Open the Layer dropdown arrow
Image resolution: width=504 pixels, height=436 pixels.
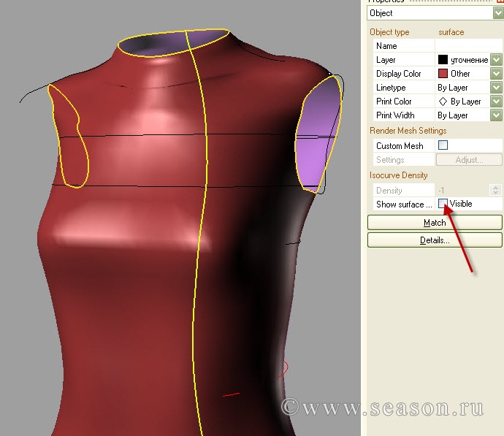pos(496,60)
